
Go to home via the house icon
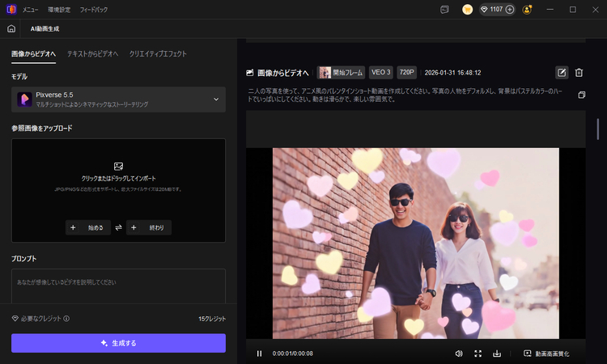pos(11,28)
